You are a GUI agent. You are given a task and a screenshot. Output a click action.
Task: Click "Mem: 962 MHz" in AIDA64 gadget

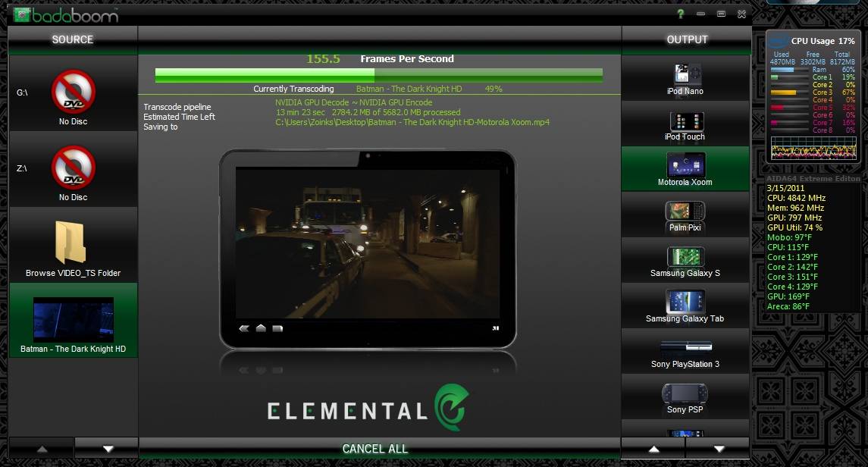(x=795, y=208)
